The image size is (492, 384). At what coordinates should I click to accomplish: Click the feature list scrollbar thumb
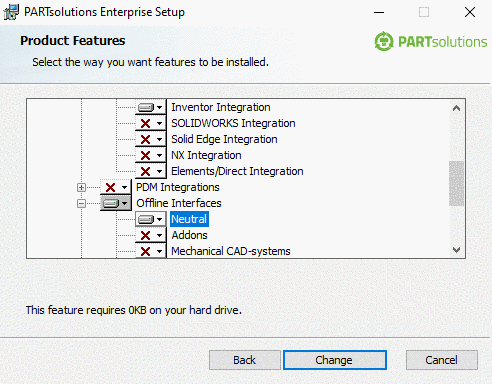point(456,183)
